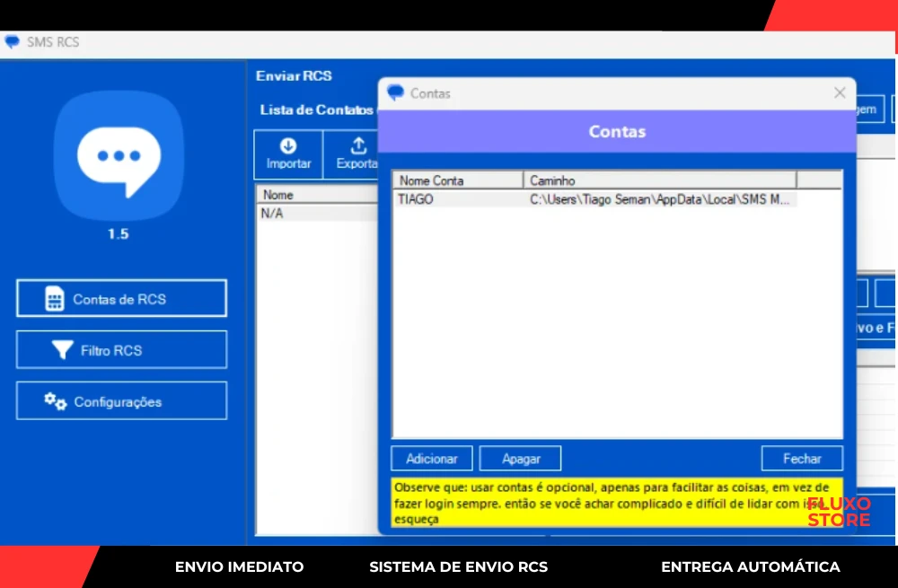Open Configurações via the gears icon

56,401
